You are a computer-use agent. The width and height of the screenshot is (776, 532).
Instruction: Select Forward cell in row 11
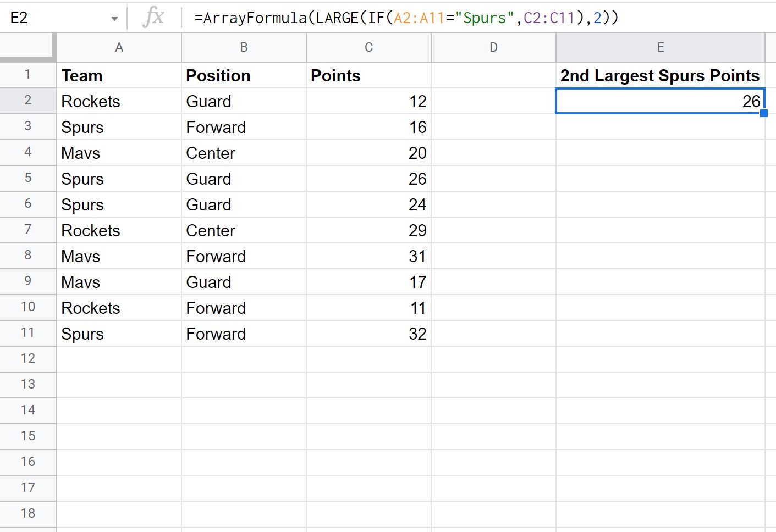pyautogui.click(x=244, y=334)
